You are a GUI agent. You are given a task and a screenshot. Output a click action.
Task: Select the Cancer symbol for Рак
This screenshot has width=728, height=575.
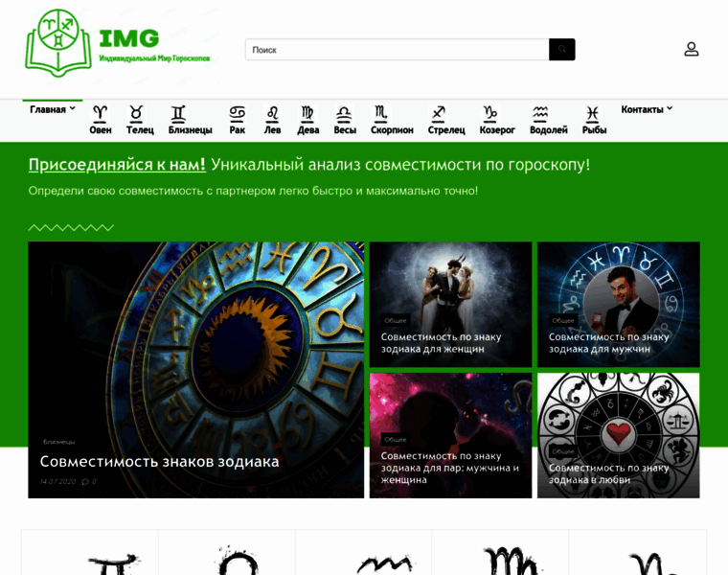coord(238,112)
